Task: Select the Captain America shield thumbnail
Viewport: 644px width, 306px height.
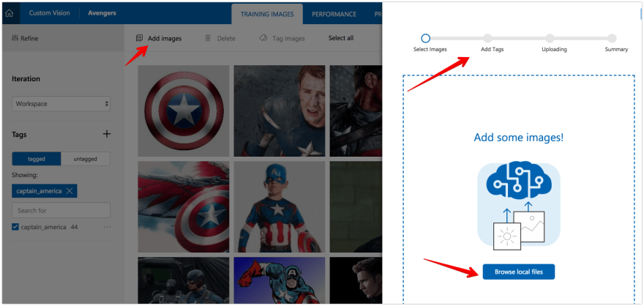Action: pyautogui.click(x=184, y=111)
